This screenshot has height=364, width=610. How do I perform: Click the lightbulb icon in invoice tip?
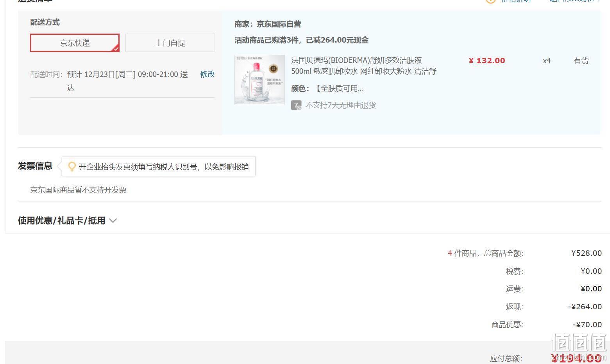pos(72,167)
